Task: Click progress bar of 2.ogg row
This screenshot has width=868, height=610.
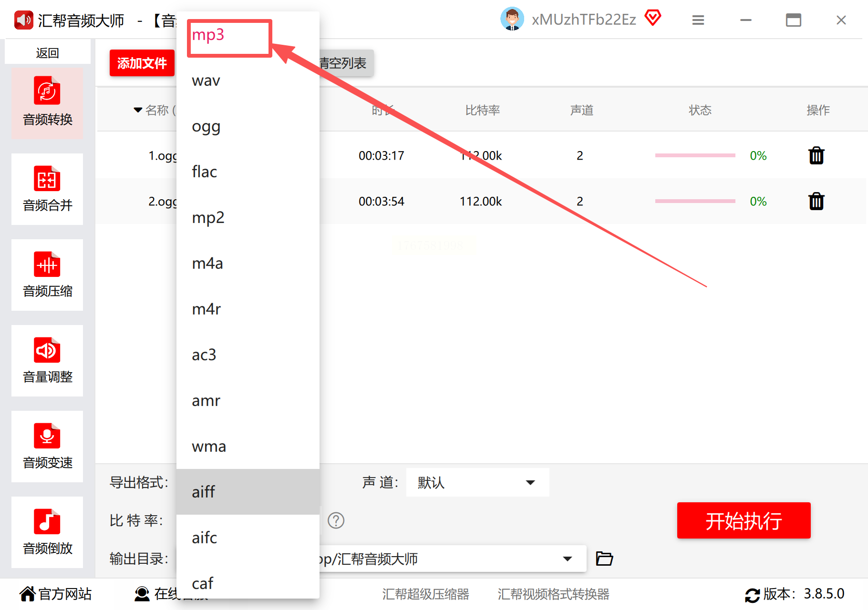Action: click(x=695, y=201)
